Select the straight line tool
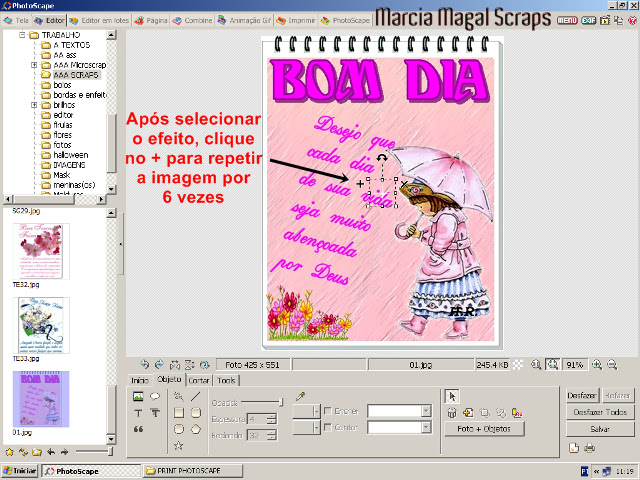The height and width of the screenshot is (480, 640). pos(196,396)
